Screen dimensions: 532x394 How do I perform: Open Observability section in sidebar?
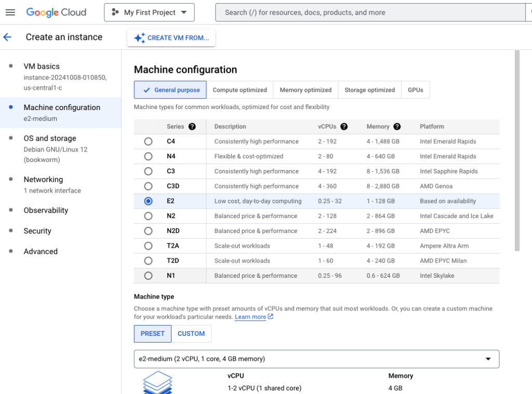(x=60, y=210)
